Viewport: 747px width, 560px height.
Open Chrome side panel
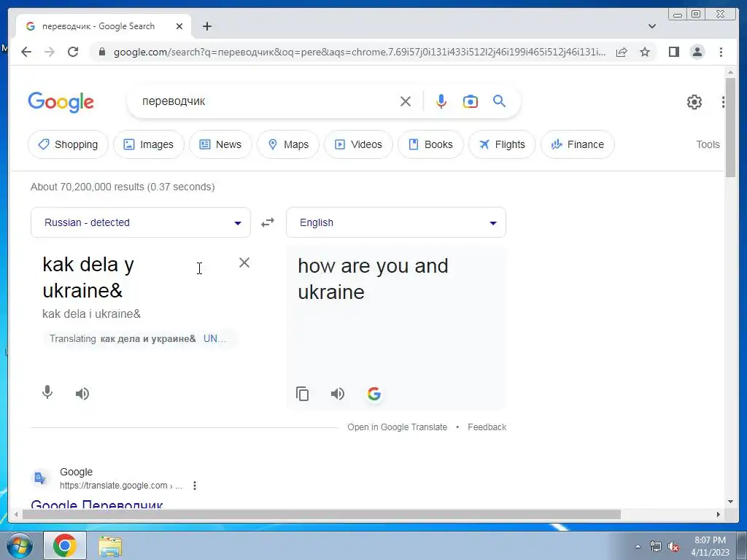673,52
